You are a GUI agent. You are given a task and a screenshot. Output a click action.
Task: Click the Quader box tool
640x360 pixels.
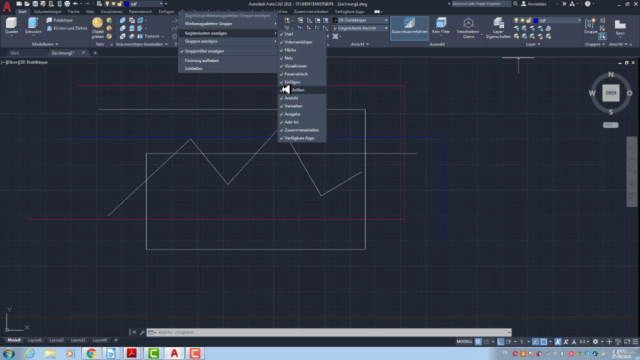pos(11,26)
